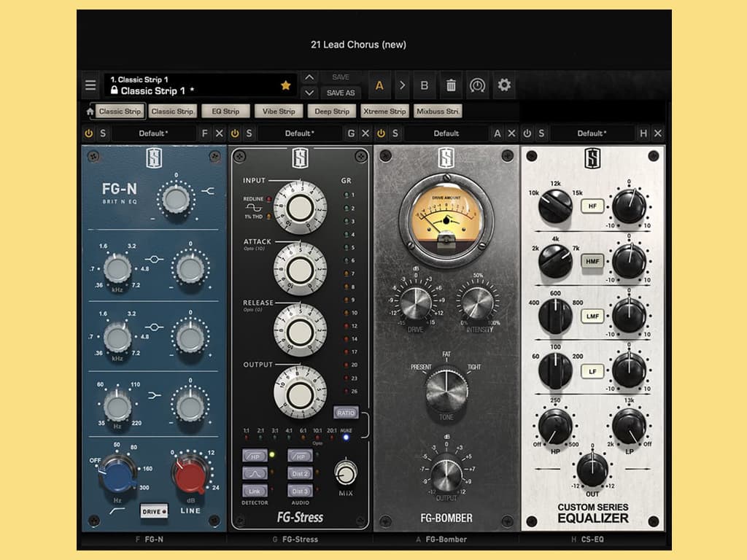Toggle power for the CS-EQ module
Screen dimensions: 747x560
click(527, 133)
